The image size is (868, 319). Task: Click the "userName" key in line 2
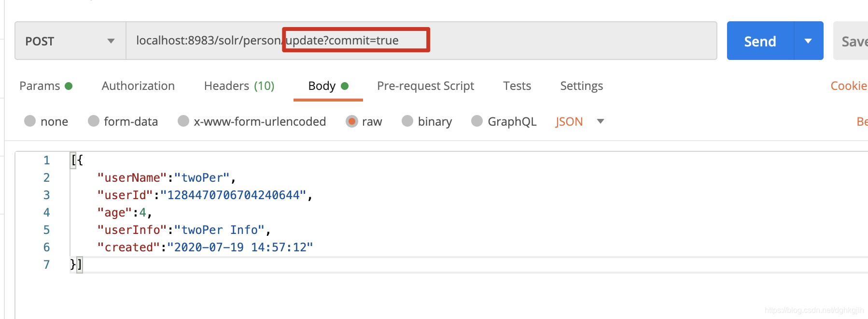(132, 178)
